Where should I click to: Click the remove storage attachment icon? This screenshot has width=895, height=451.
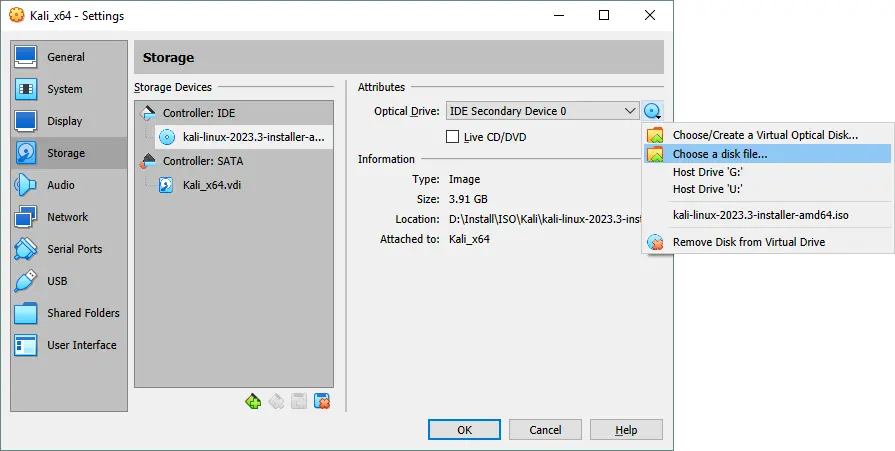(x=322, y=402)
